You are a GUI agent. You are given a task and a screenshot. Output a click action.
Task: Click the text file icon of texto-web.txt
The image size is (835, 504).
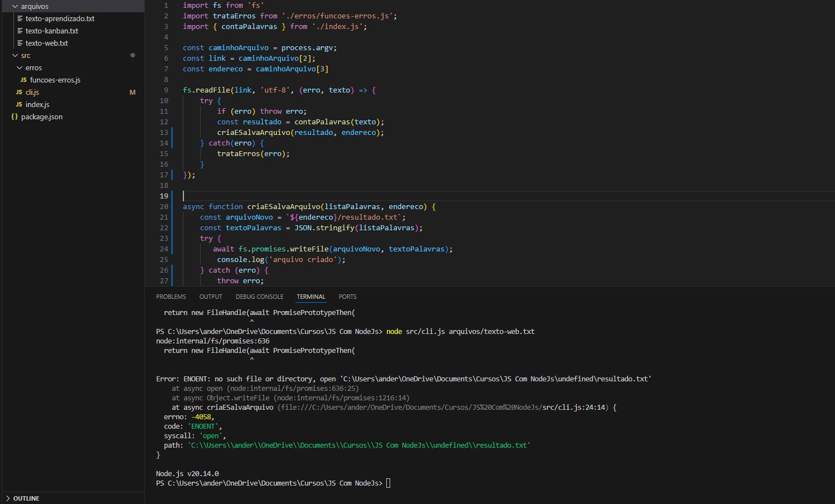[x=20, y=43]
